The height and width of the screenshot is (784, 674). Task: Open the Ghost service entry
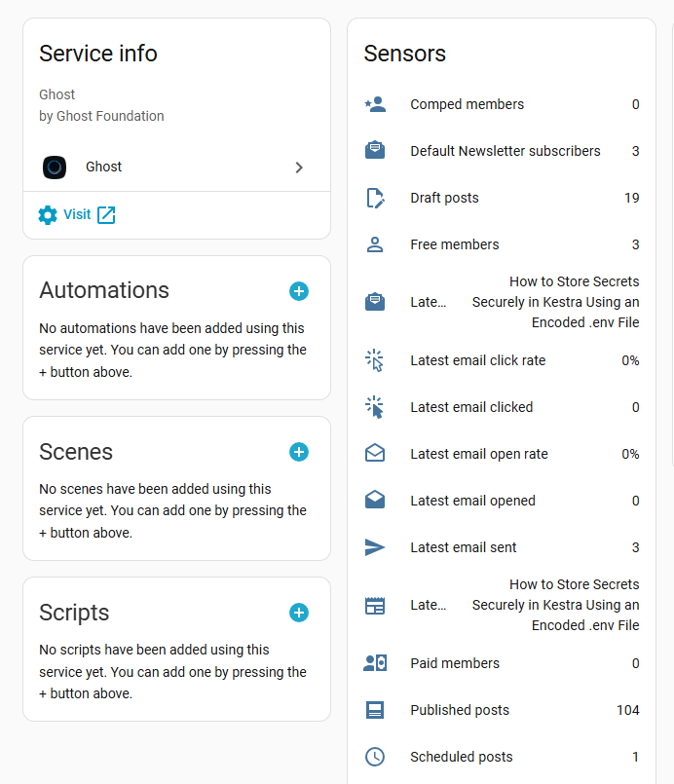tap(103, 167)
